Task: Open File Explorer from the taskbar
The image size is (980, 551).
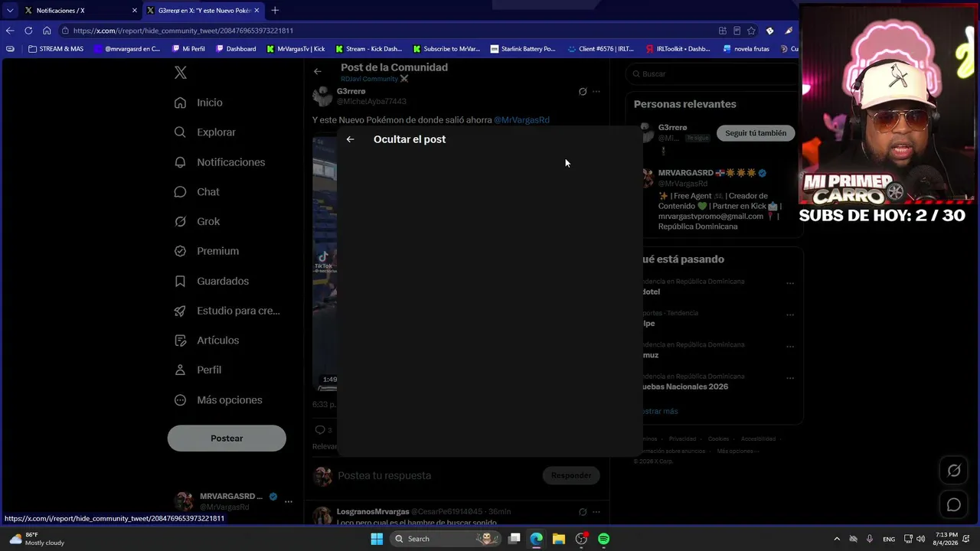Action: [x=559, y=539]
